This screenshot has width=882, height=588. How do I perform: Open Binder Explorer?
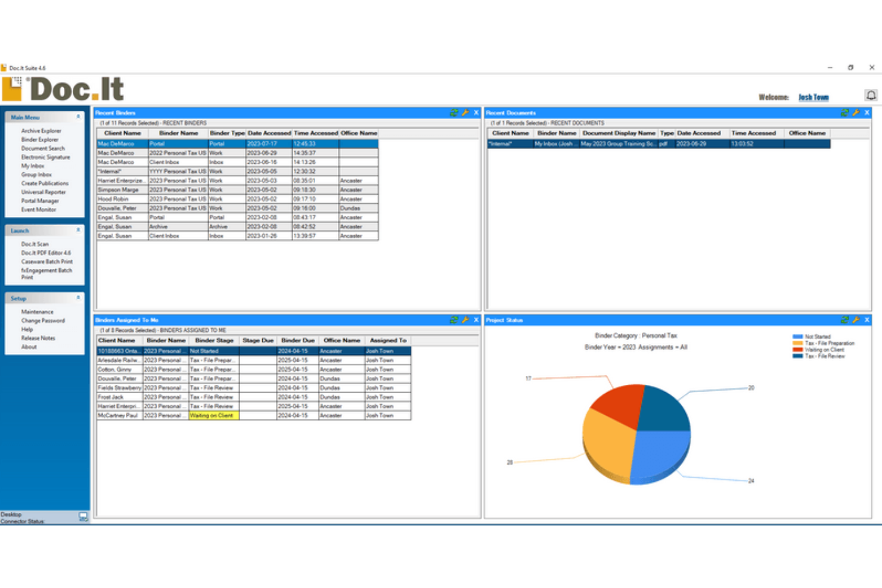point(40,139)
